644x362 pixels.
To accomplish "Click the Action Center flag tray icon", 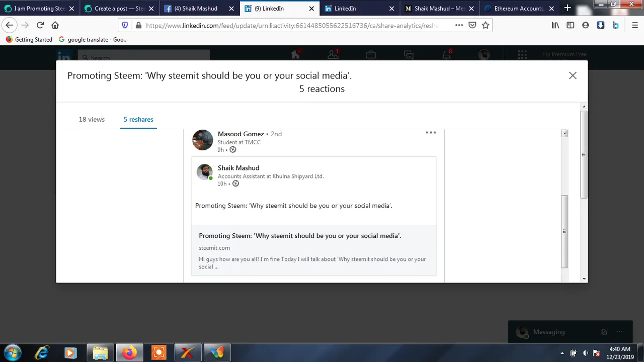I will 597,353.
